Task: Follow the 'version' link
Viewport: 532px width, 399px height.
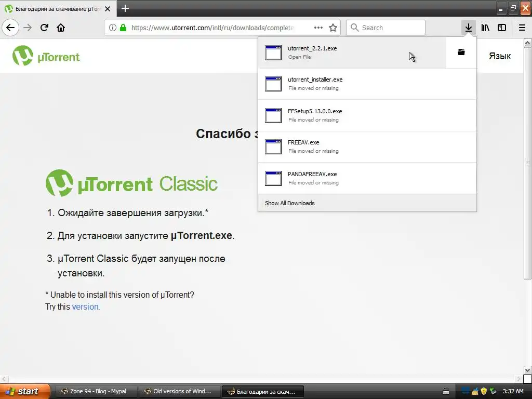Action: pyautogui.click(x=85, y=307)
